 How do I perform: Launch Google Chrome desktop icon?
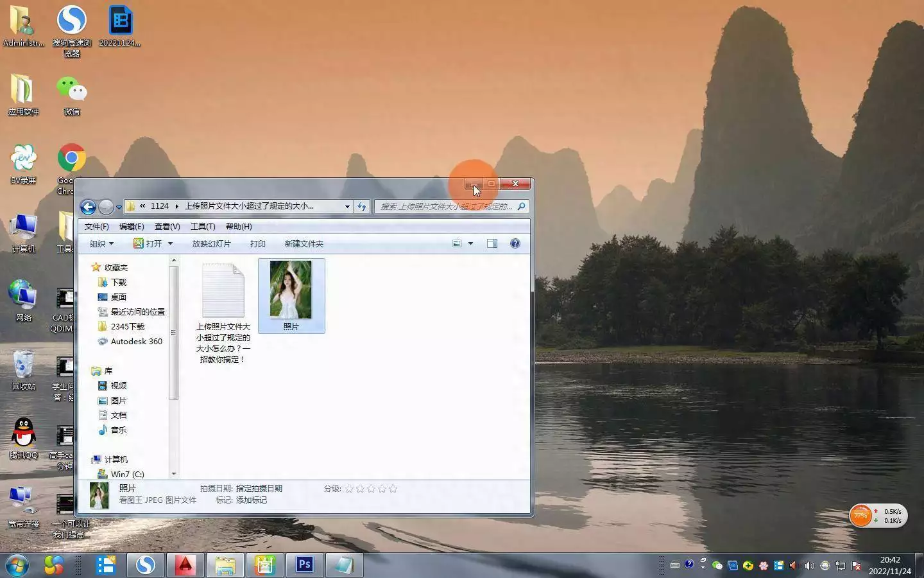pos(71,159)
